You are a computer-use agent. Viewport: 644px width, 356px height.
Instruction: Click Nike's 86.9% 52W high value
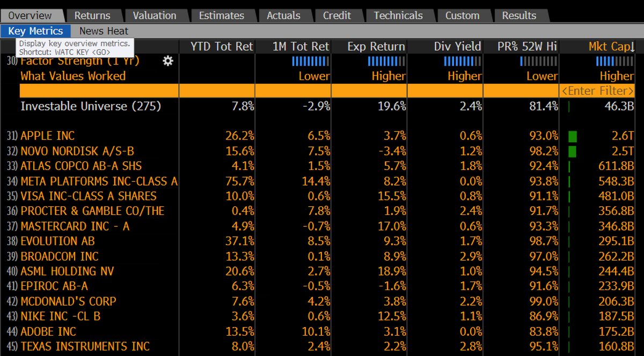pyautogui.click(x=544, y=316)
